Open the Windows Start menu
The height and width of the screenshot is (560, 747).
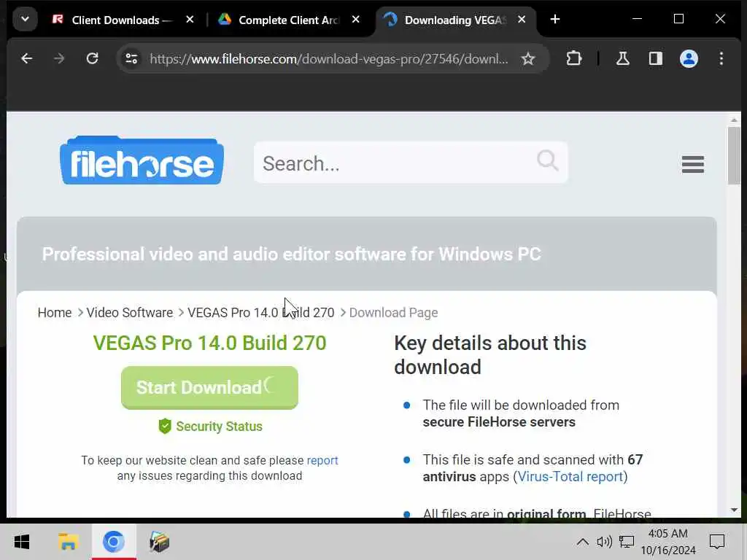coord(22,542)
